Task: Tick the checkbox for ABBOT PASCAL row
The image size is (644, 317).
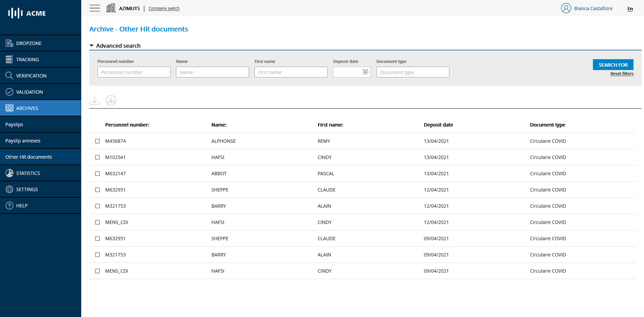Action: [97, 174]
